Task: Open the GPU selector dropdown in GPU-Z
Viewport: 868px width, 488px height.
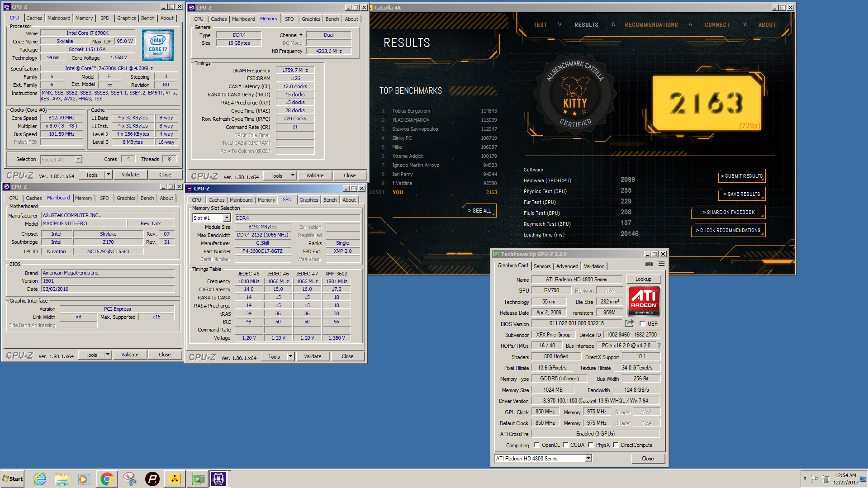Action: 588,459
